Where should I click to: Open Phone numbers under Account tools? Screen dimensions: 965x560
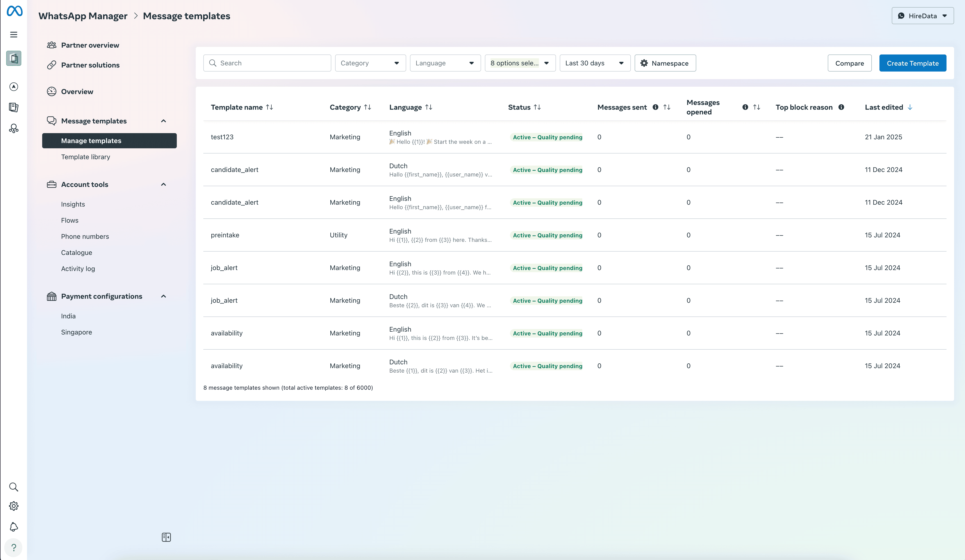coord(85,237)
